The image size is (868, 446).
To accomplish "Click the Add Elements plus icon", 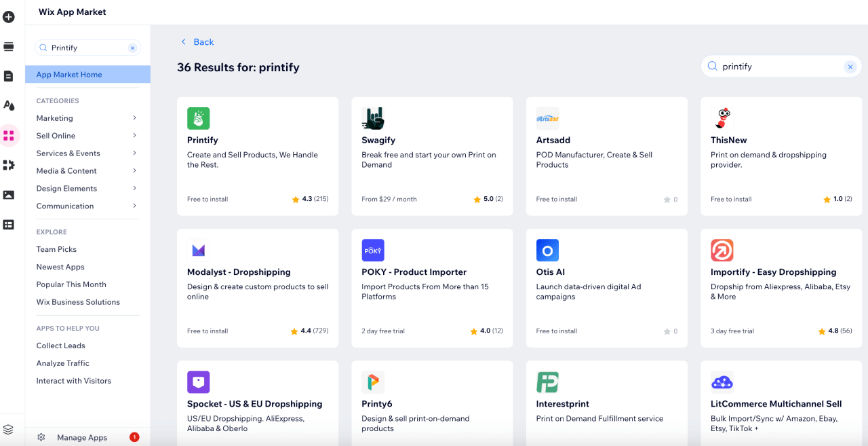I will (x=9, y=17).
